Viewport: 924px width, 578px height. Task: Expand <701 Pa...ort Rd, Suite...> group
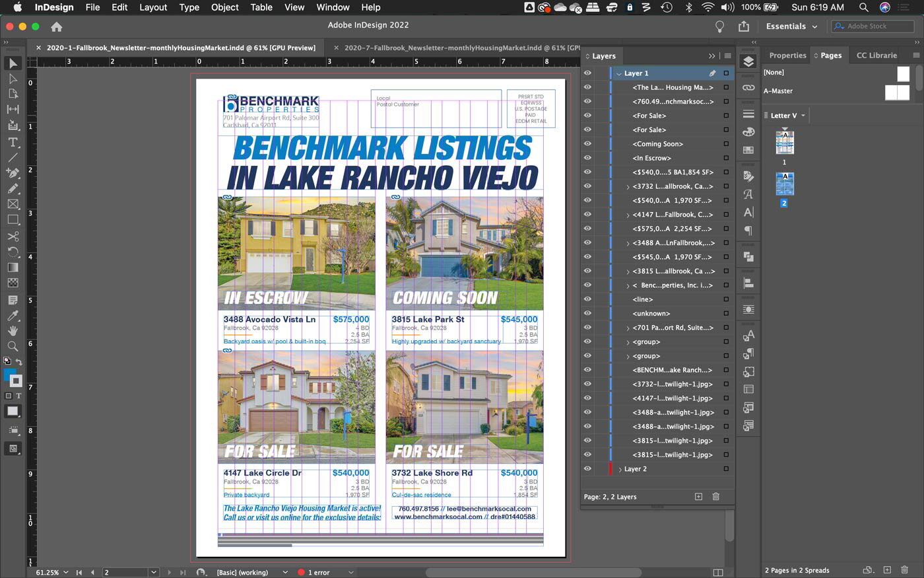click(x=628, y=328)
